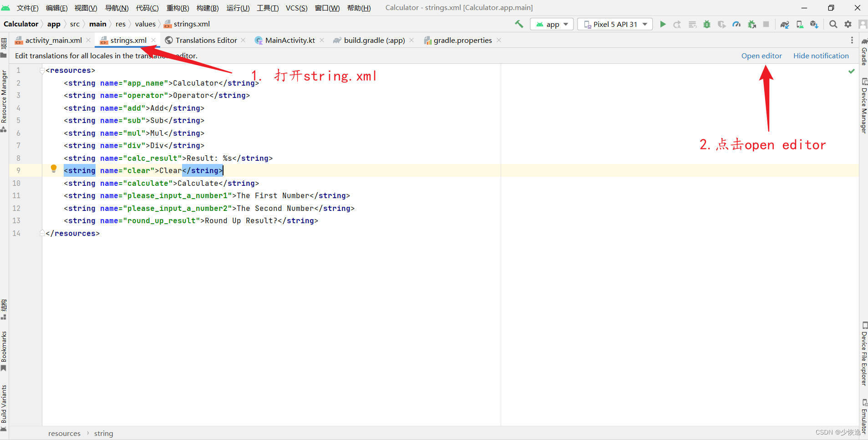Click line number 10 in the gutter
868x440 pixels.
[16, 183]
